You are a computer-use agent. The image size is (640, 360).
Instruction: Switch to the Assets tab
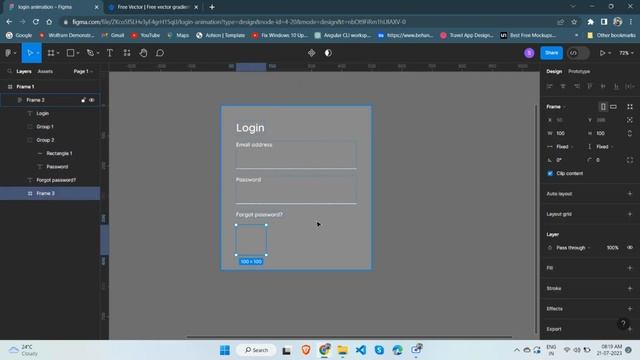(45, 71)
